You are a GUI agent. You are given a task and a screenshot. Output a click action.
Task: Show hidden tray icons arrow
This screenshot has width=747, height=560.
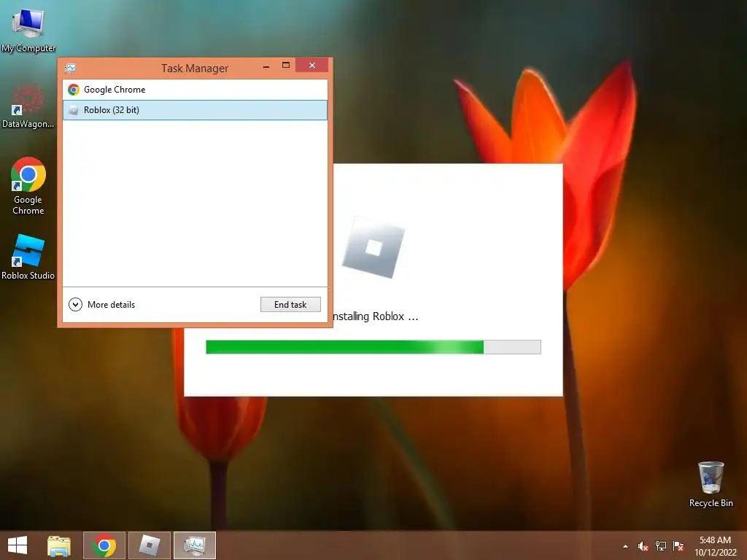pyautogui.click(x=625, y=546)
